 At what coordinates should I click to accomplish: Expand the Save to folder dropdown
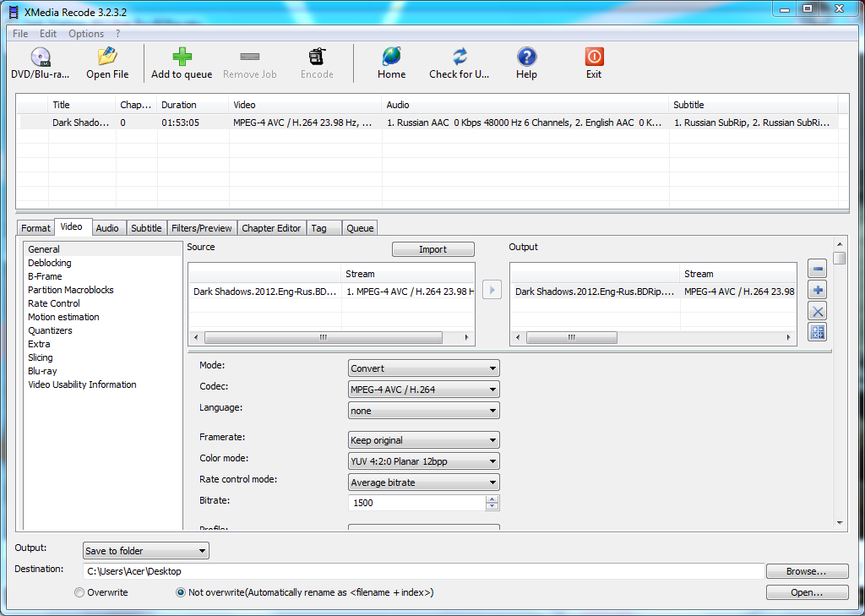pos(145,551)
